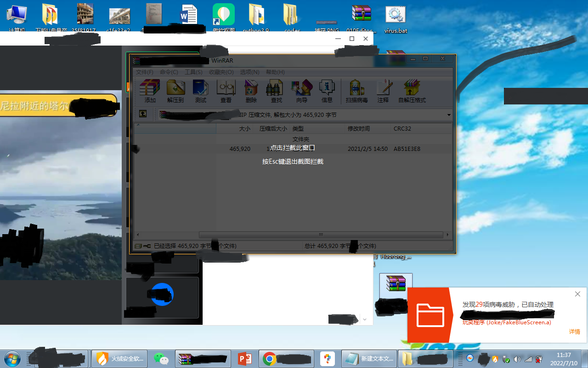The image size is (588, 368).
Task: Click the Details (详情) link in virus alert
Action: [x=574, y=332]
